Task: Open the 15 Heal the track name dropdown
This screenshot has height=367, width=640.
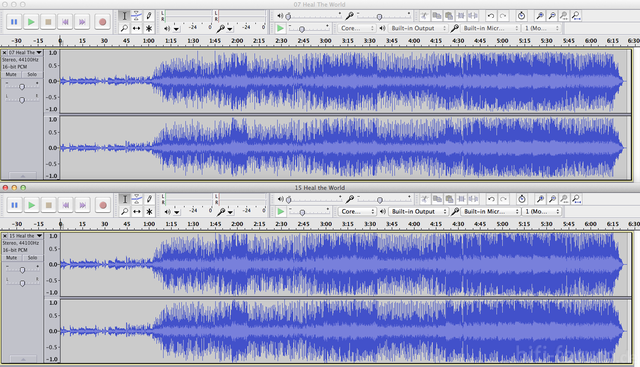Action: (x=25, y=236)
